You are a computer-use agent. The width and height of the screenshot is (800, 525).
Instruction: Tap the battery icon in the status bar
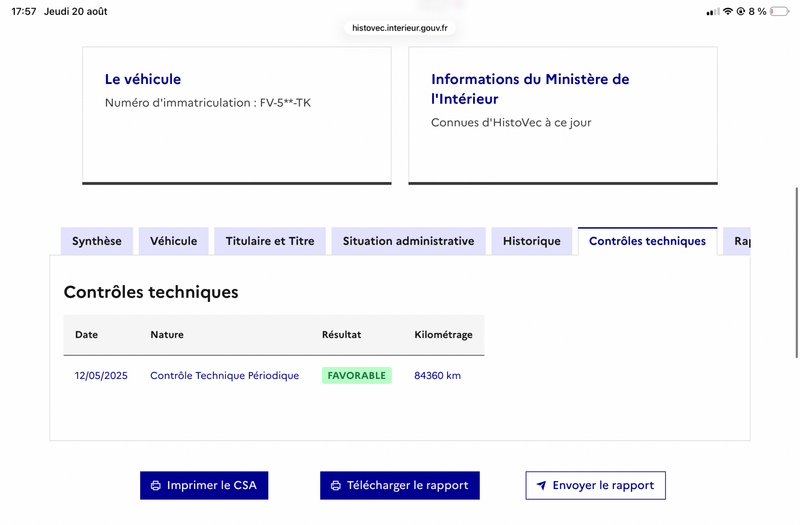coord(780,11)
